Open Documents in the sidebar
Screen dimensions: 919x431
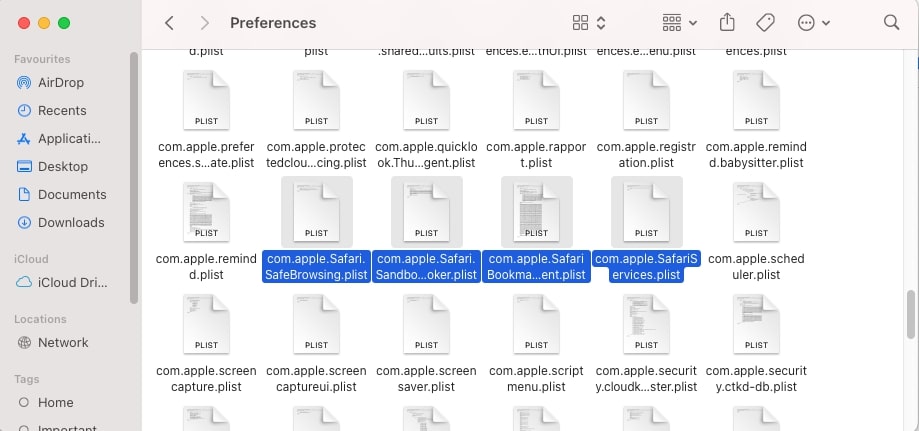[72, 194]
